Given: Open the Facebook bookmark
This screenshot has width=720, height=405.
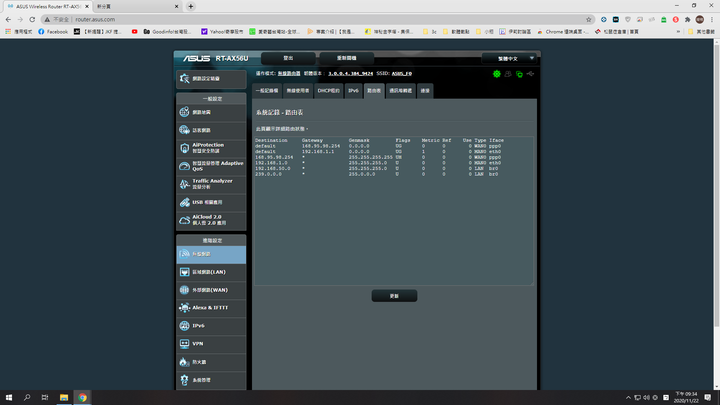Looking at the screenshot, I should click(x=53, y=32).
